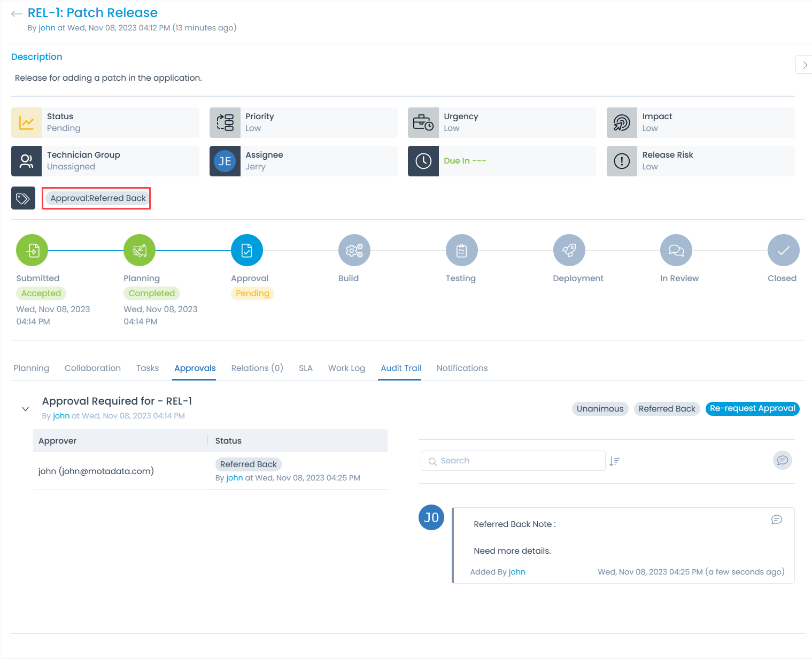Click the back arrow beside REL-1 title
The image size is (812, 659).
click(x=17, y=14)
